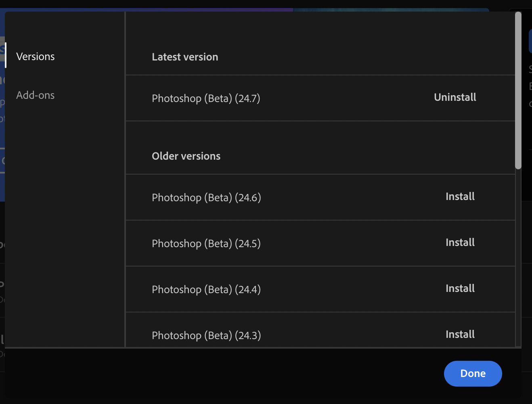Switch to the Versions tab
This screenshot has height=404, width=532.
36,56
